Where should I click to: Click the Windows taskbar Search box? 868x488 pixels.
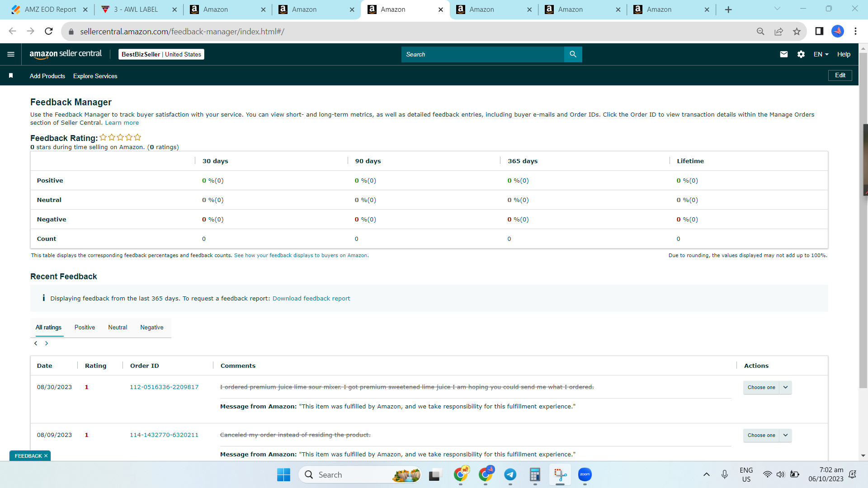(359, 474)
